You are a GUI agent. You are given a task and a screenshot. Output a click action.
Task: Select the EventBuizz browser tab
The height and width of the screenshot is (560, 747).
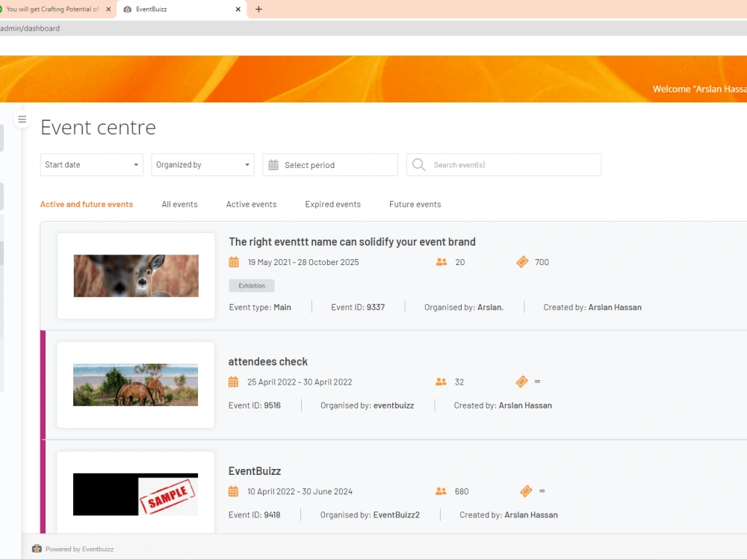point(181,9)
